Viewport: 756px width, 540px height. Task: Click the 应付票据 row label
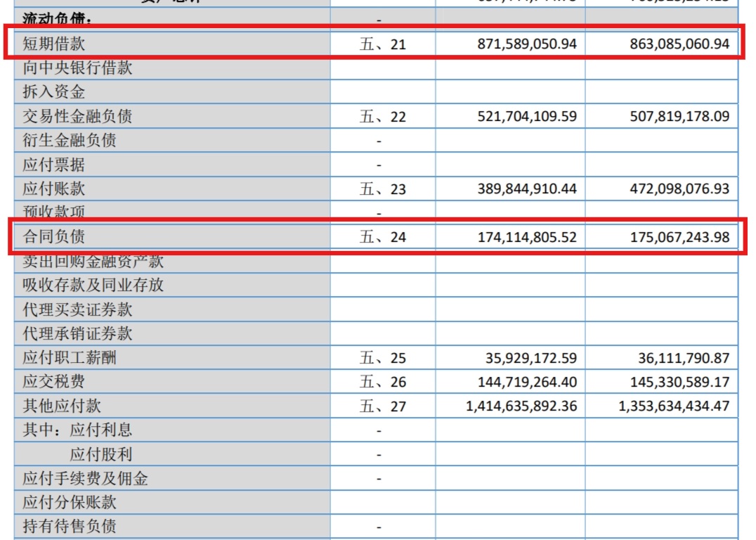(53, 165)
